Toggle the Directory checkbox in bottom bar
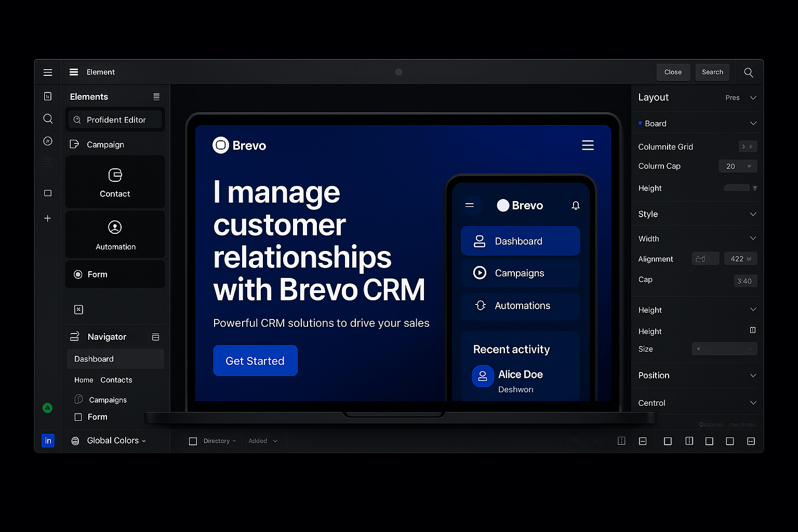The height and width of the screenshot is (532, 798). click(193, 441)
